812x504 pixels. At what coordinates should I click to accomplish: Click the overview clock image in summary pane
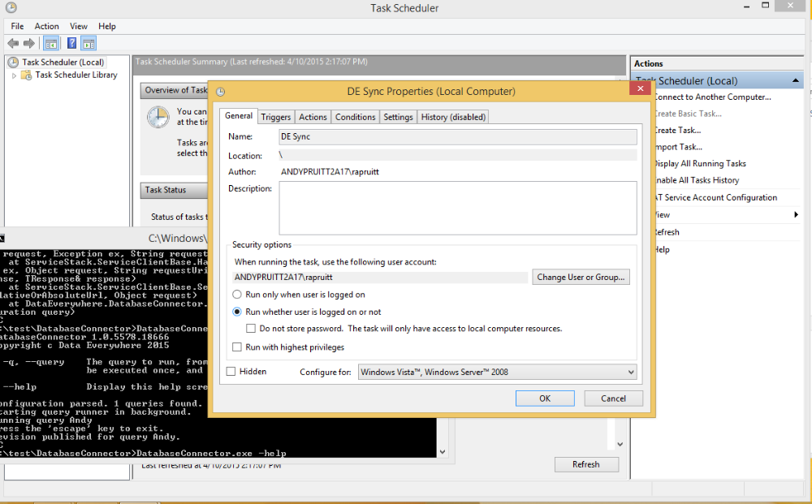click(158, 118)
